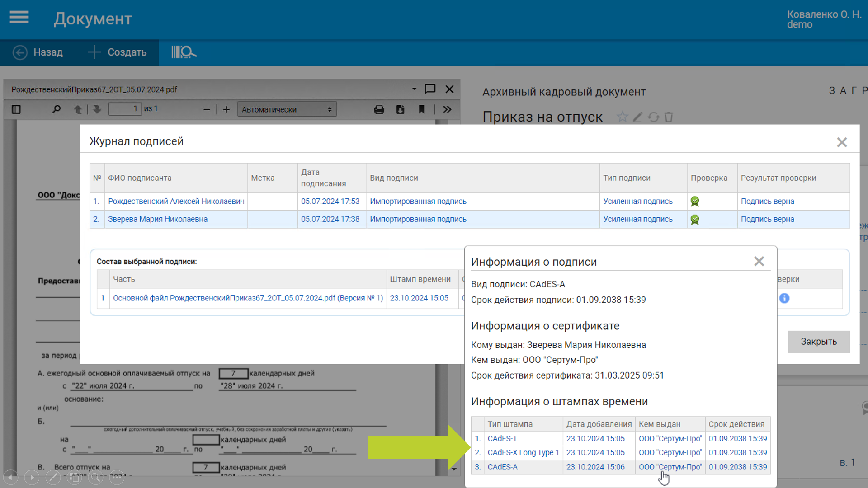
Task: Click the PDF bookmark icon
Action: (x=421, y=109)
